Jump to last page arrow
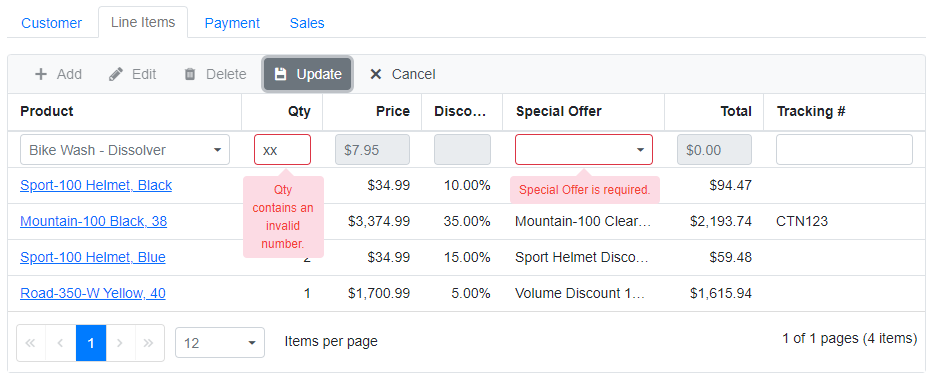 pos(149,343)
